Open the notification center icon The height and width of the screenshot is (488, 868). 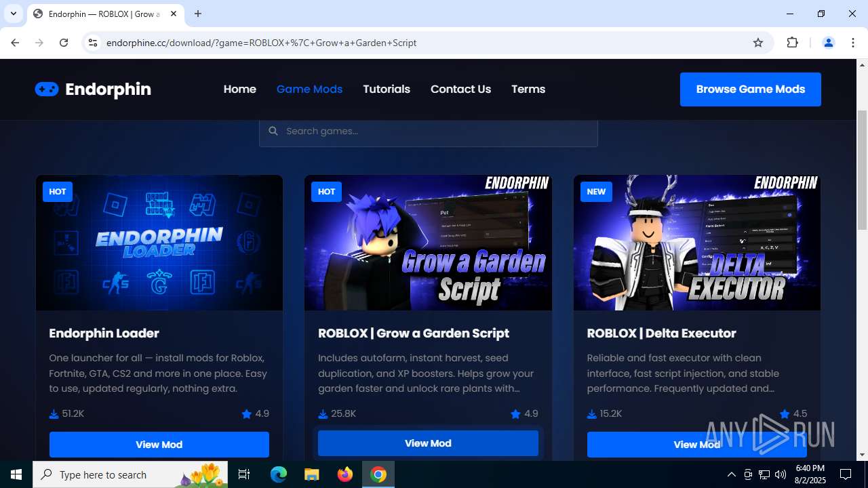coord(846,474)
